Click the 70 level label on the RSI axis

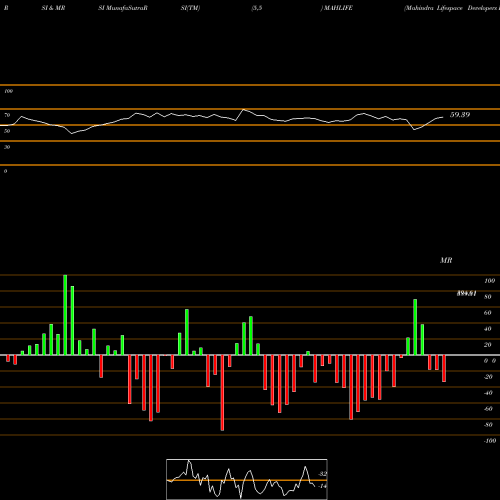[7, 115]
